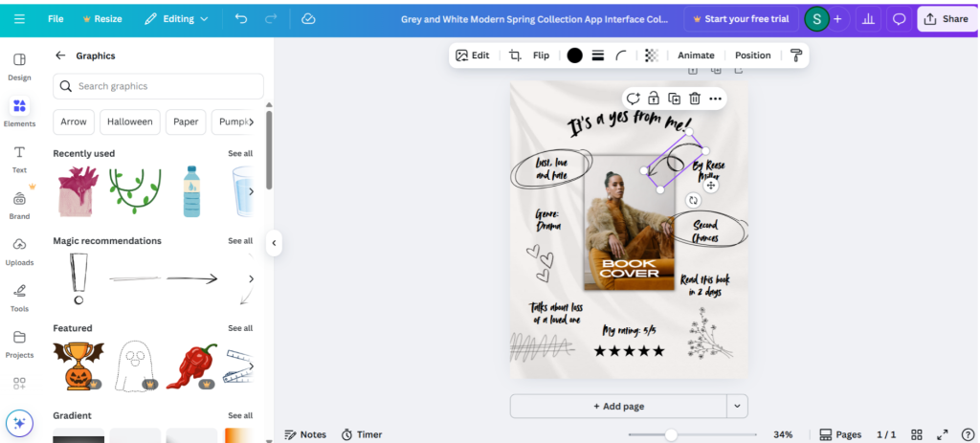The image size is (980, 443).
Task: Open the border style lines icon
Action: pos(598,55)
